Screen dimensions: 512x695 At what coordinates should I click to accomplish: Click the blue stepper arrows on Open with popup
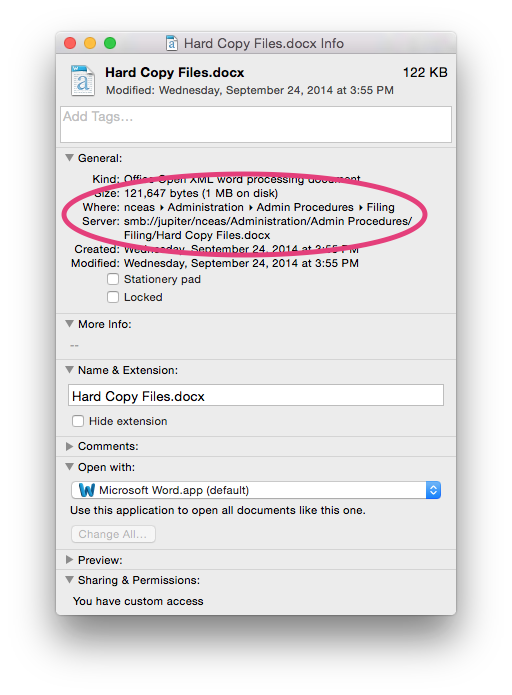[x=433, y=490]
